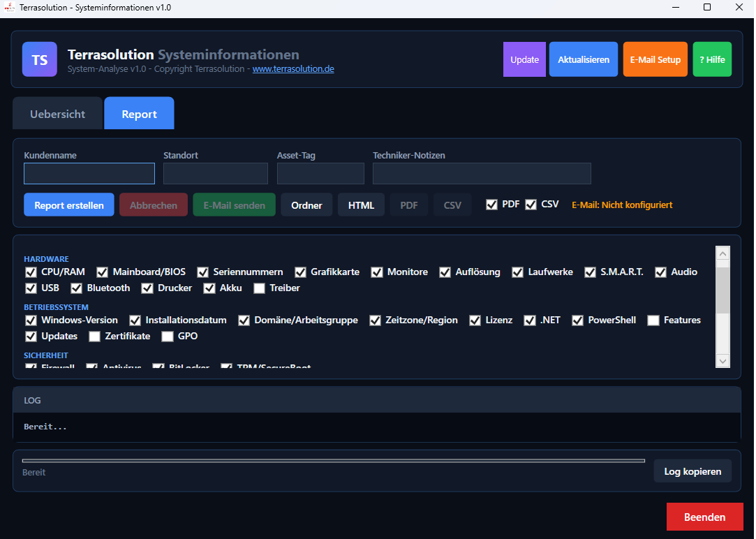Toggle the Bluetooth hardware checkbox

pyautogui.click(x=76, y=288)
